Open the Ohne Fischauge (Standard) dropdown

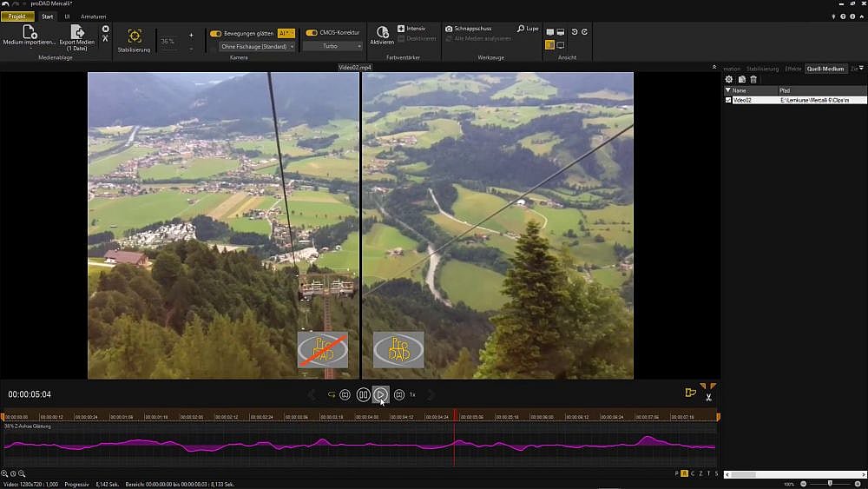pyautogui.click(x=257, y=46)
